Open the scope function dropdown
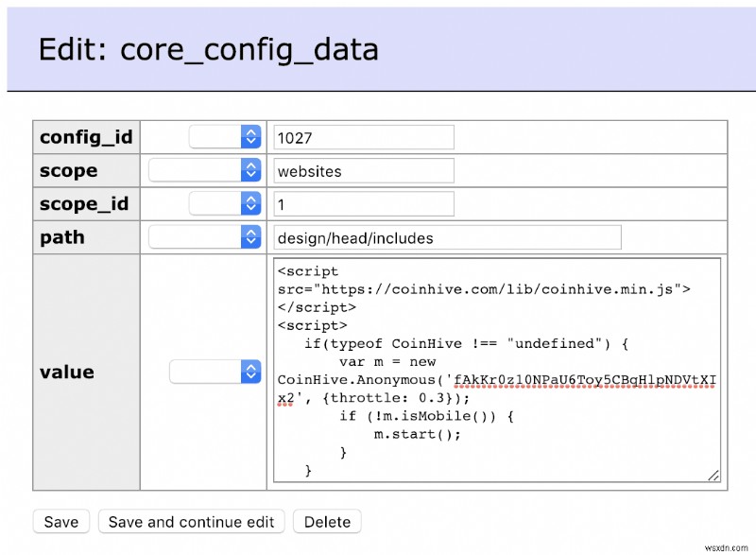Screen dimensions: 756x555 (204, 170)
